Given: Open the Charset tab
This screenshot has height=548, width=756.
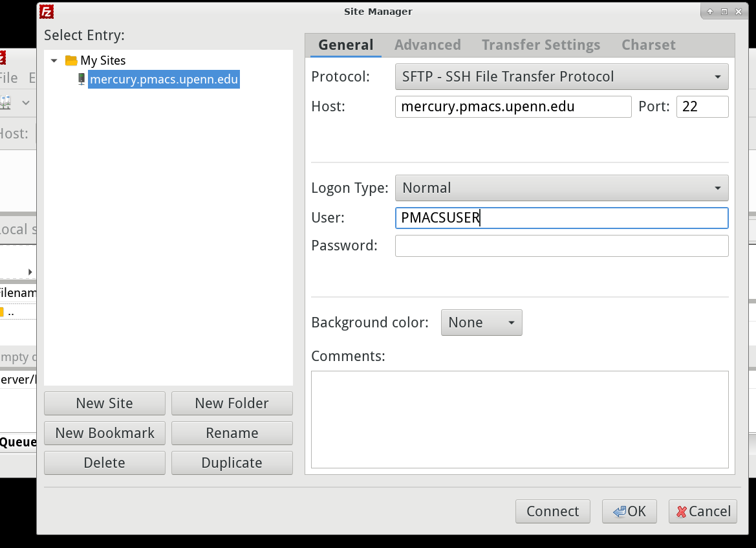Looking at the screenshot, I should click(x=648, y=45).
